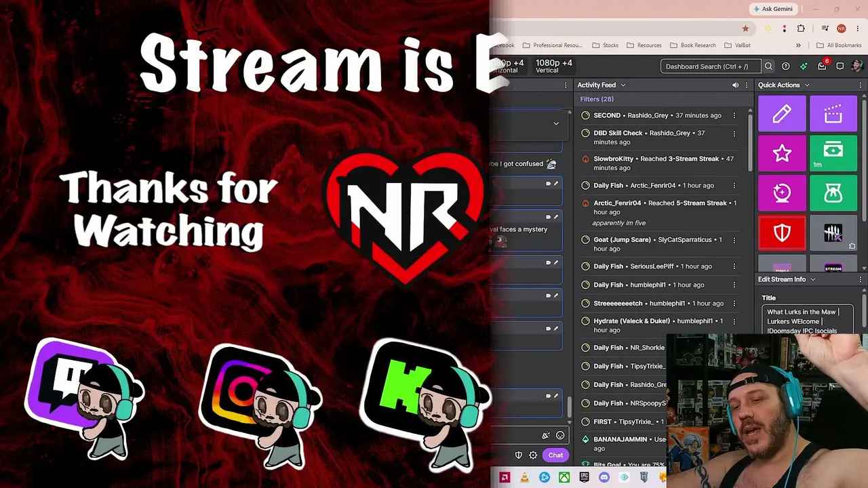Image resolution: width=868 pixels, height=488 pixels.
Task: Click the Activity Feed scrollbar
Action: 750,142
